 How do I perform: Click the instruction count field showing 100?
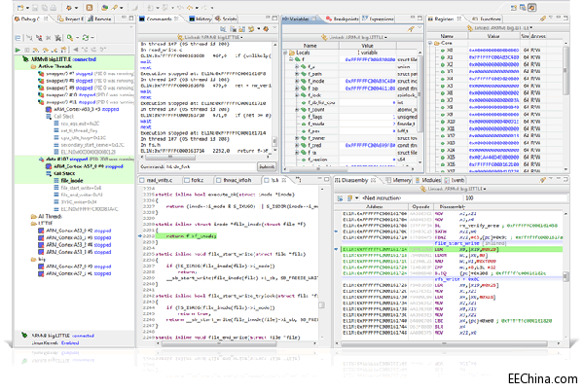pyautogui.click(x=516, y=198)
